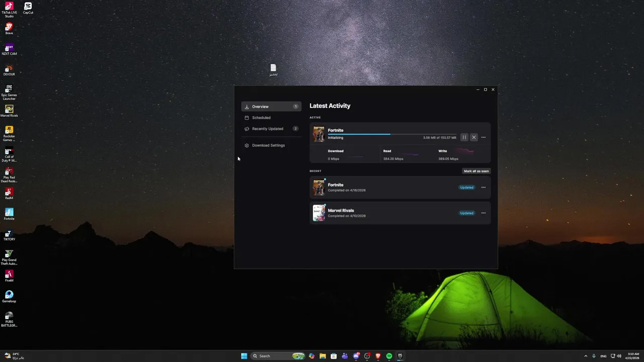This screenshot has height=362, width=644.
Task: Open Epic Games Launcher taskbar icon
Action: pos(400,356)
